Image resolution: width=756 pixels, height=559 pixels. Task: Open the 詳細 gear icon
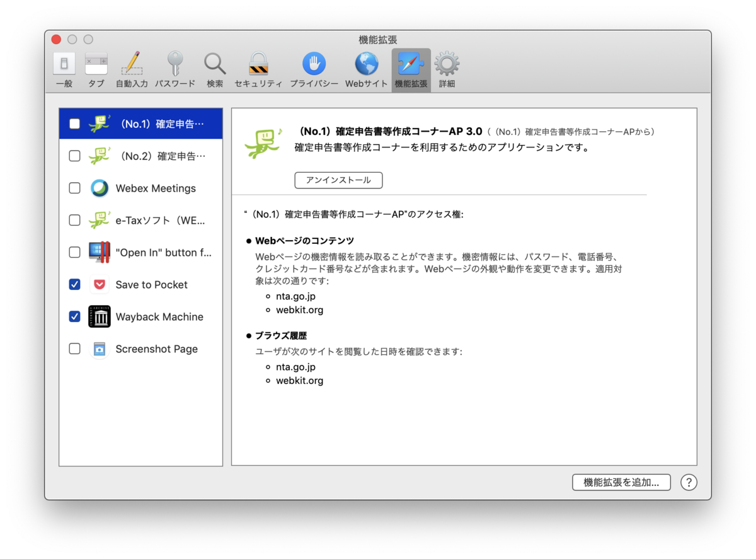[447, 64]
